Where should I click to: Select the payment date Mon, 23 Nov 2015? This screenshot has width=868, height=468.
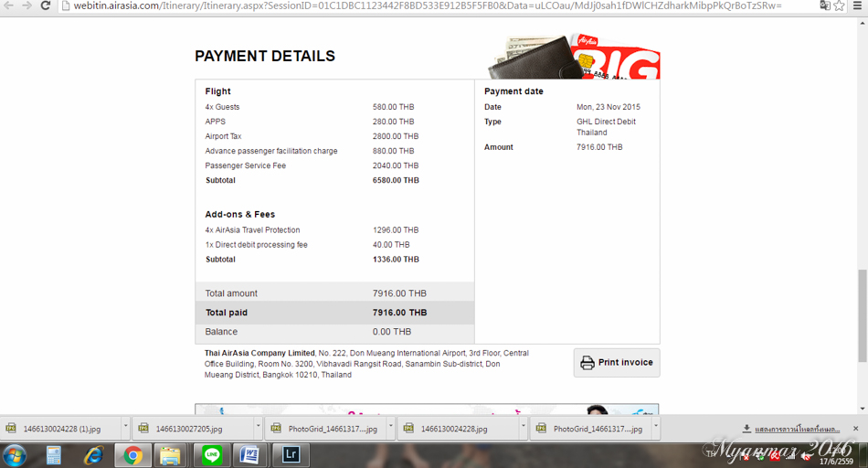coord(609,107)
